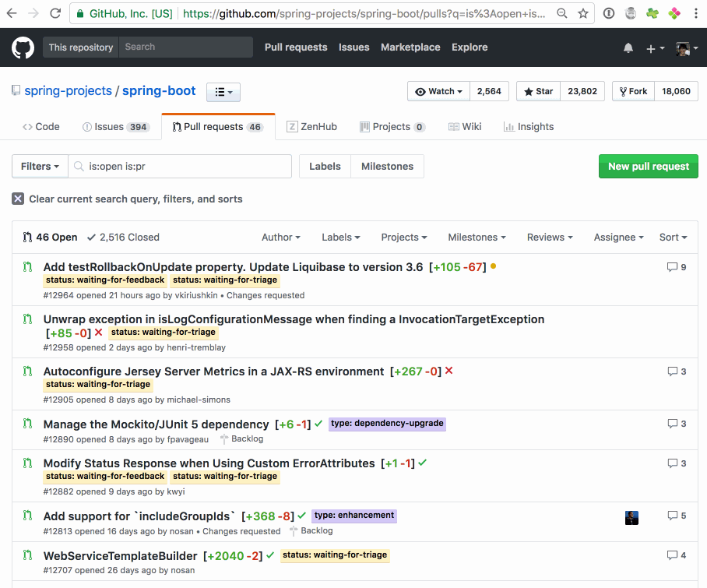Switch to the ZenHub tab
This screenshot has height=588, width=707.
(312, 127)
